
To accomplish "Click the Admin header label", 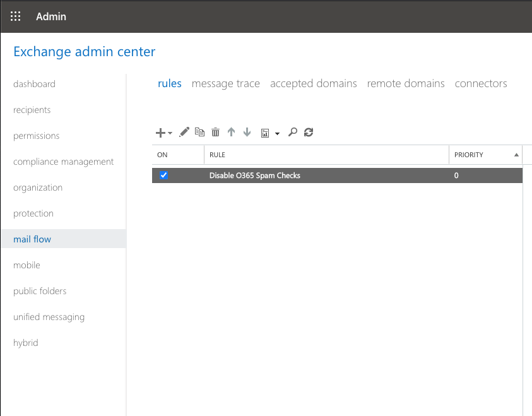I will [51, 16].
